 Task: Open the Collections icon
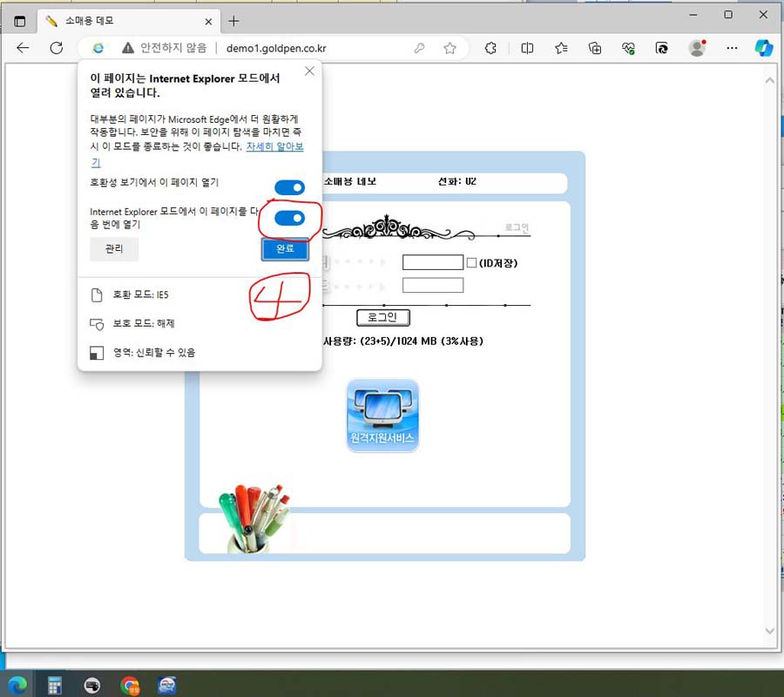pos(594,48)
